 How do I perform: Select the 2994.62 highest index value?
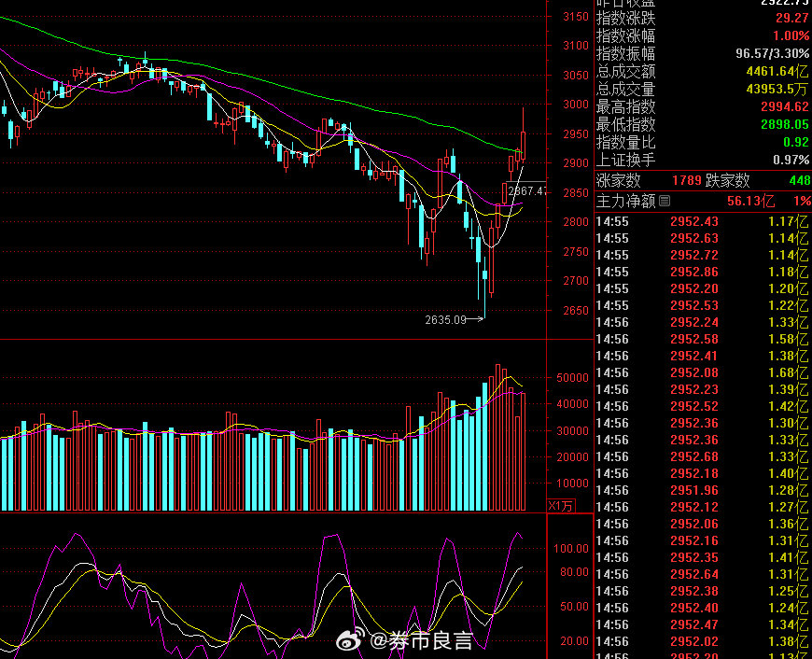pos(785,106)
